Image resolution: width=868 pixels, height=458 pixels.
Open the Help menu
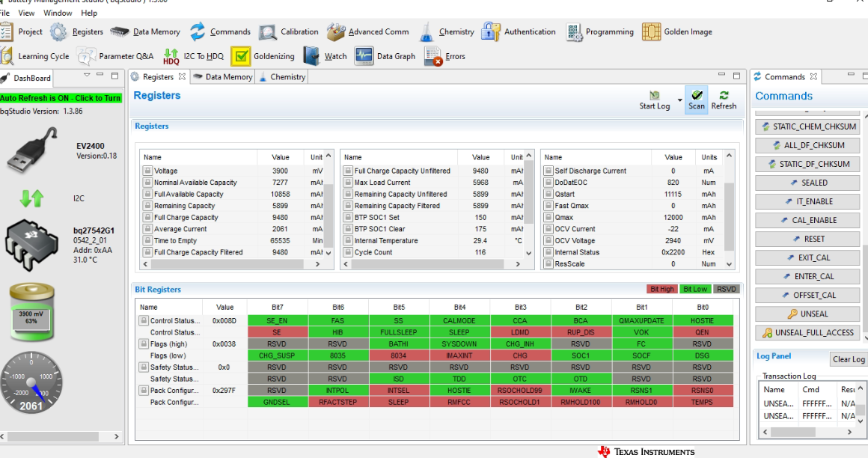[x=89, y=13]
